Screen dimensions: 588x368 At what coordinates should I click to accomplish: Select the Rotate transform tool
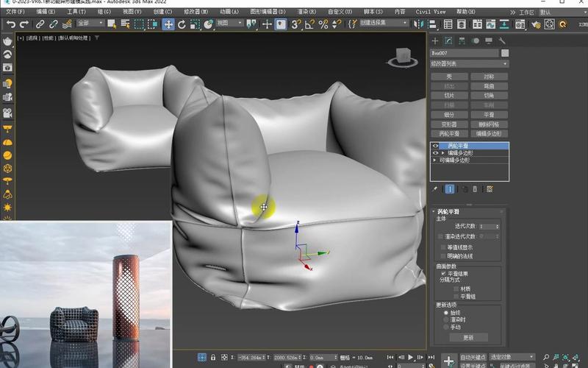point(182,24)
